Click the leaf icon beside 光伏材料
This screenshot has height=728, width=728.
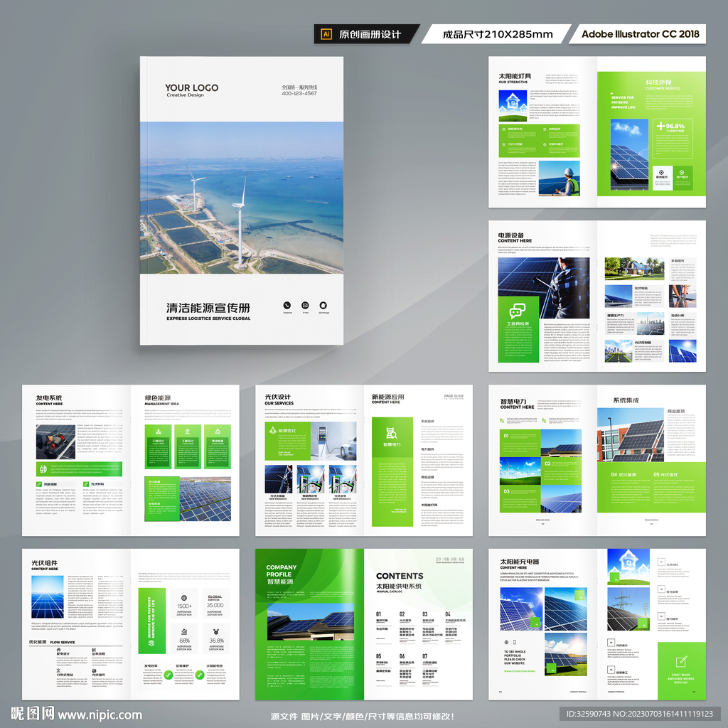coord(86,484)
